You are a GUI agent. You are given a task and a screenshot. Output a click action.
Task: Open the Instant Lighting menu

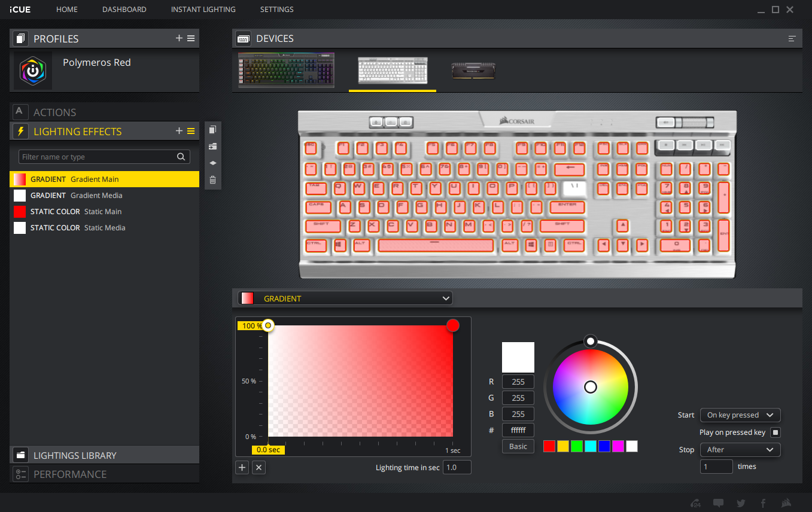click(x=203, y=10)
